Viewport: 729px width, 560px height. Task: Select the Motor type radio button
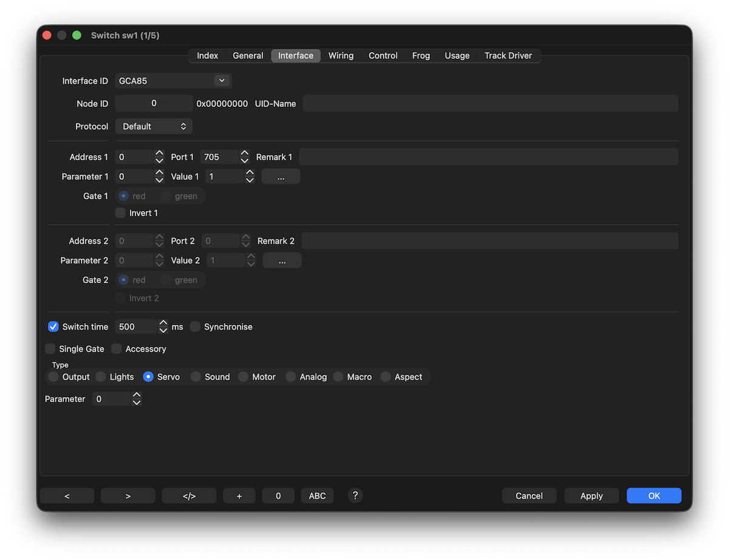pyautogui.click(x=244, y=377)
